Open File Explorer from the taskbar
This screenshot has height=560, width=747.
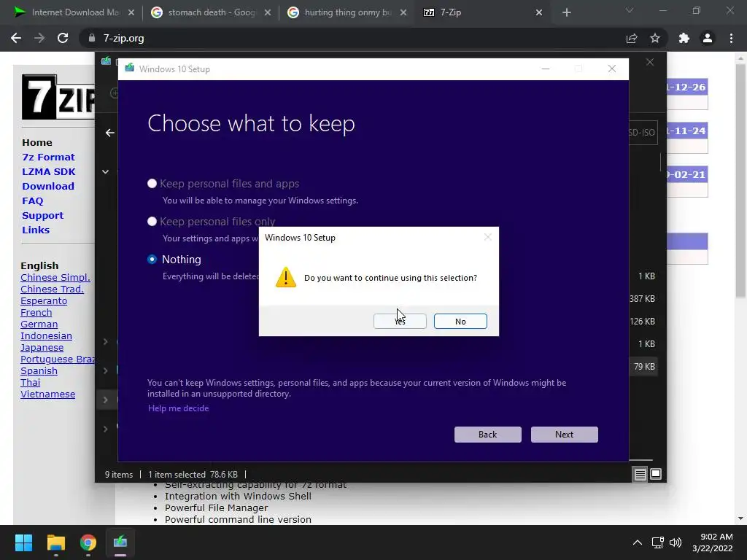(55, 542)
